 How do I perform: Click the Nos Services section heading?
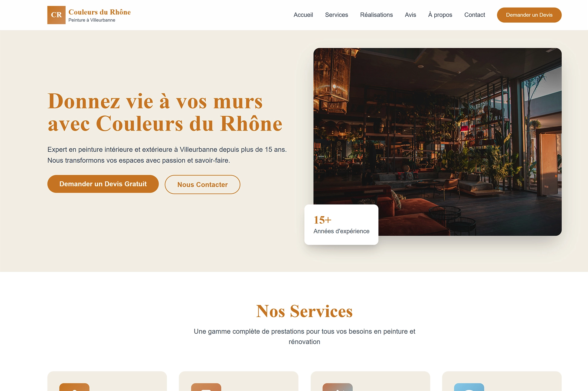304,311
